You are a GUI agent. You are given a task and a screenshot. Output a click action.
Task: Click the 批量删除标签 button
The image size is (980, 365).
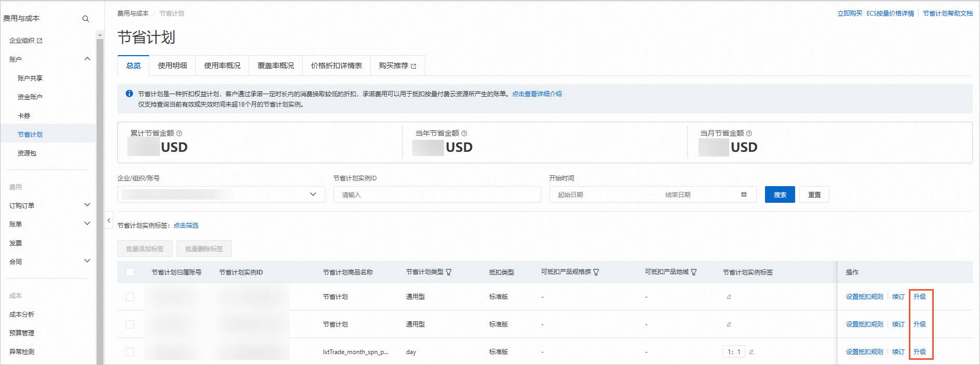coord(204,249)
